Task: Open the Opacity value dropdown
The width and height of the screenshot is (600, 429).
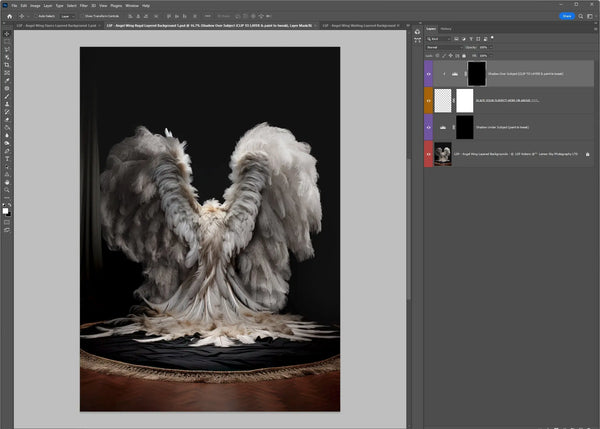Action: (489, 47)
